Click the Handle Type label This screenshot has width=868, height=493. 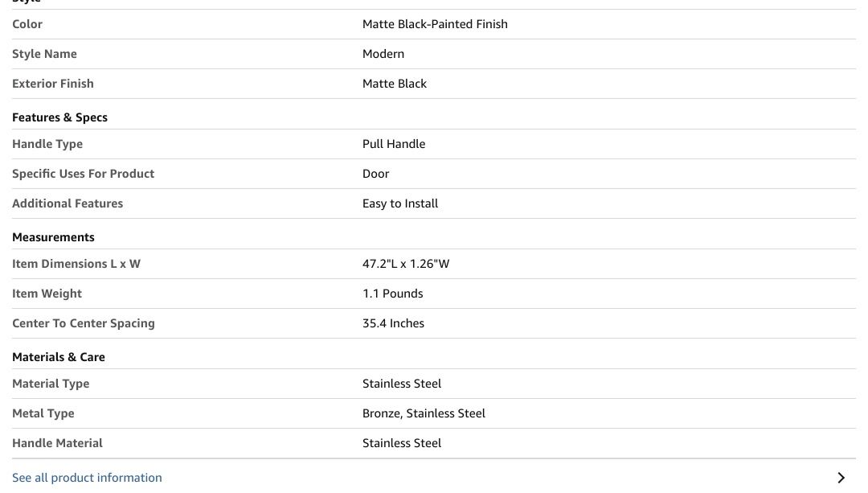coord(47,144)
